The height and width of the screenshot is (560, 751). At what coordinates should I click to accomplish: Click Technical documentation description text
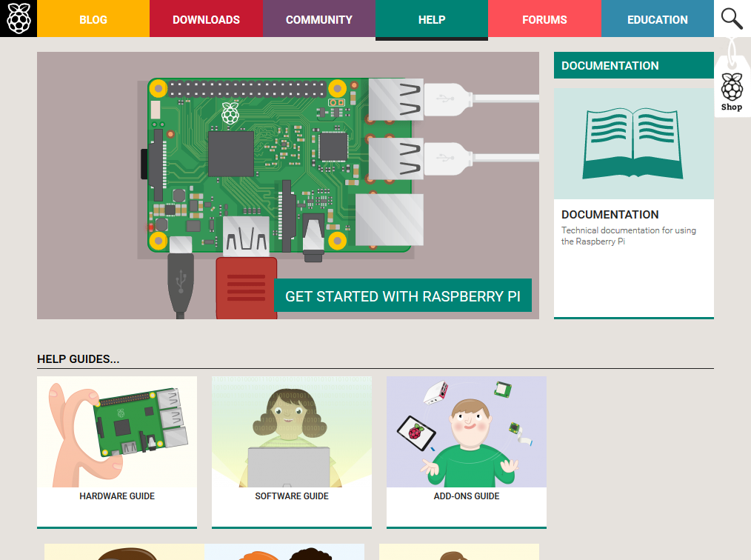[x=628, y=236]
